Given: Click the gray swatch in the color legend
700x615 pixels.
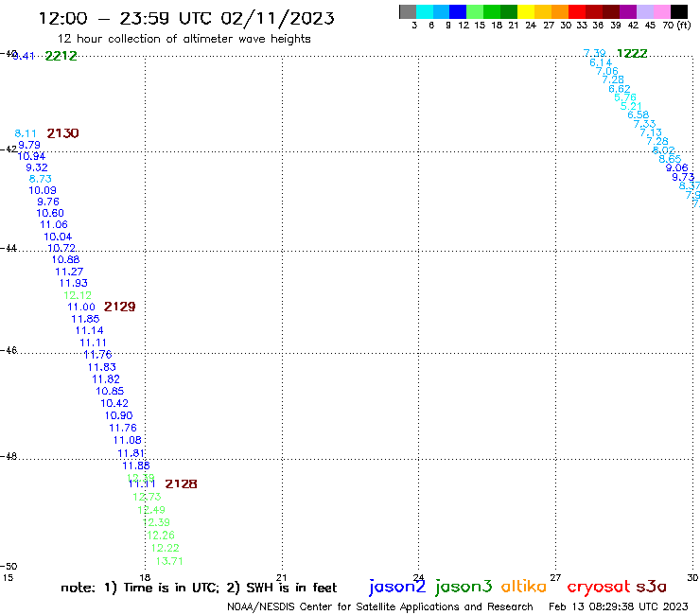Looking at the screenshot, I should (x=408, y=11).
